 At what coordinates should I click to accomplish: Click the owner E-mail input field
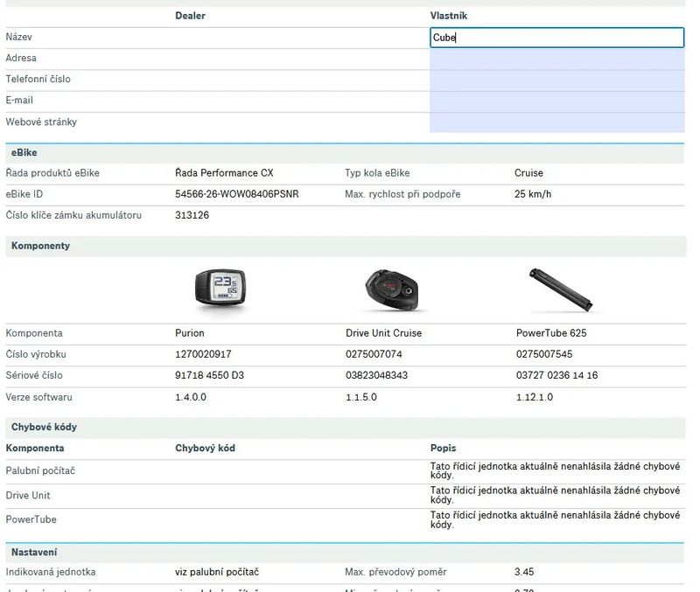(556, 101)
